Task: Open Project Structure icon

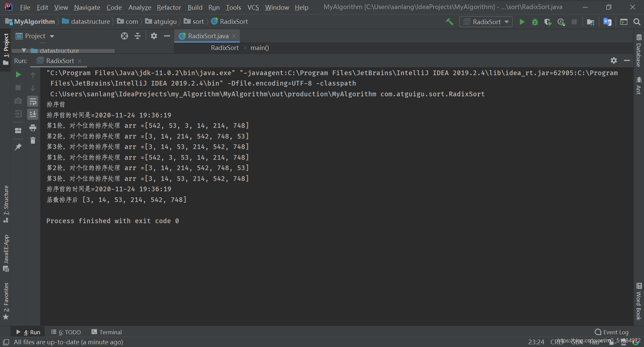Action: pos(591,22)
